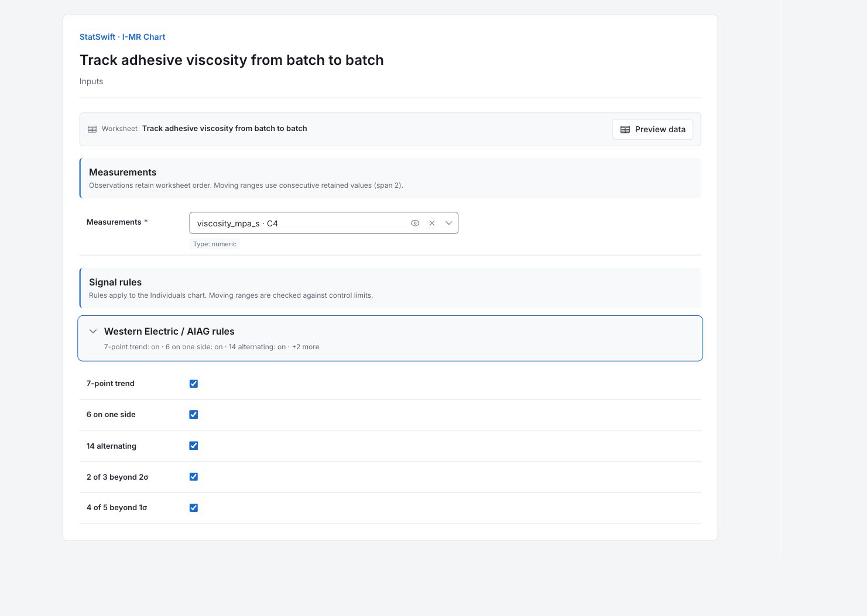
Task: Click the 'Signal rules' section heading
Action: pyautogui.click(x=115, y=282)
